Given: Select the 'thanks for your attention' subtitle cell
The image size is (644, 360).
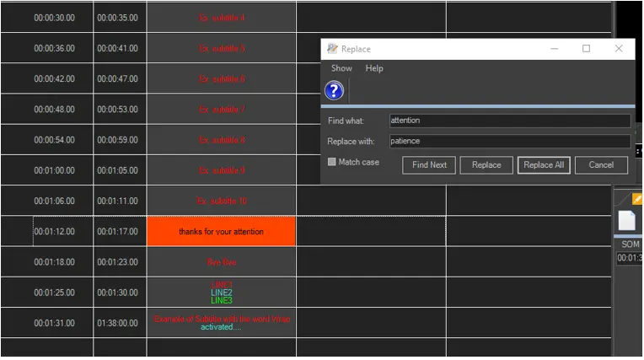Looking at the screenshot, I should (x=221, y=231).
